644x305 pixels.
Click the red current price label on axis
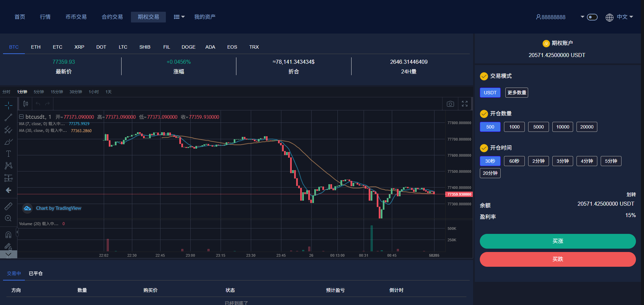459,194
